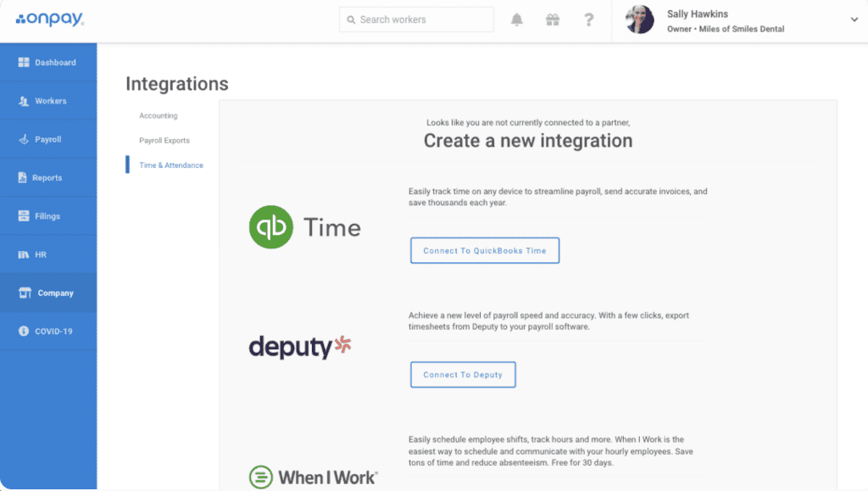Image resolution: width=868 pixels, height=491 pixels.
Task: Click 'Create a new integration' heading
Action: click(528, 141)
